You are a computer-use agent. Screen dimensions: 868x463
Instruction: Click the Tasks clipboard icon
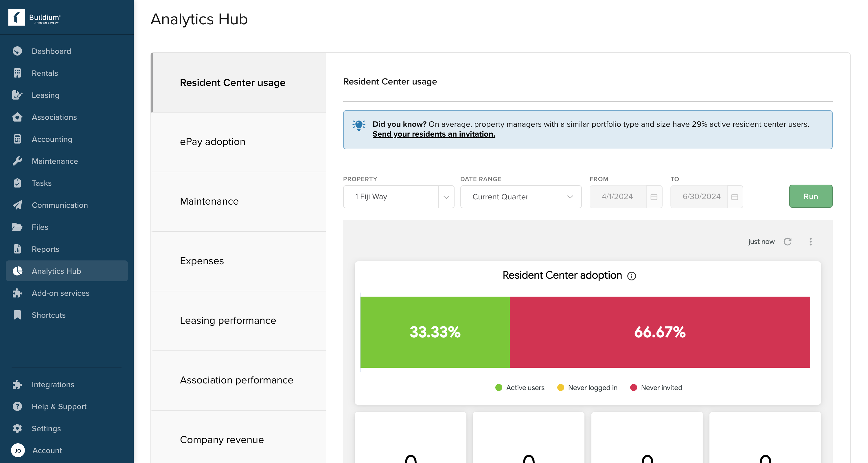(17, 183)
